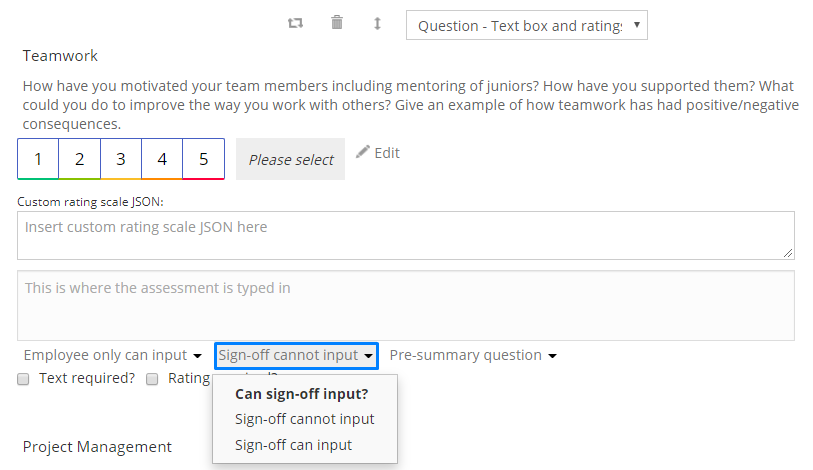813x470 pixels.
Task: Select rating 2 on the scale
Action: click(79, 159)
